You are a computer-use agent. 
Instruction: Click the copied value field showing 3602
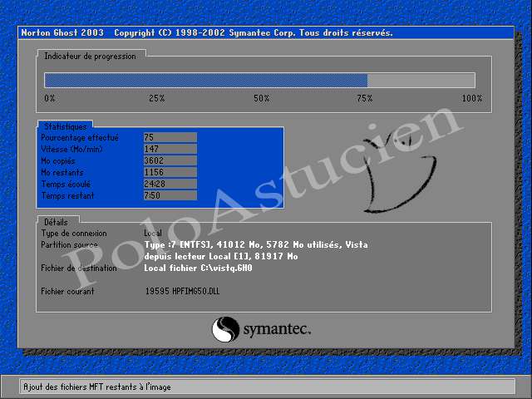[170, 160]
